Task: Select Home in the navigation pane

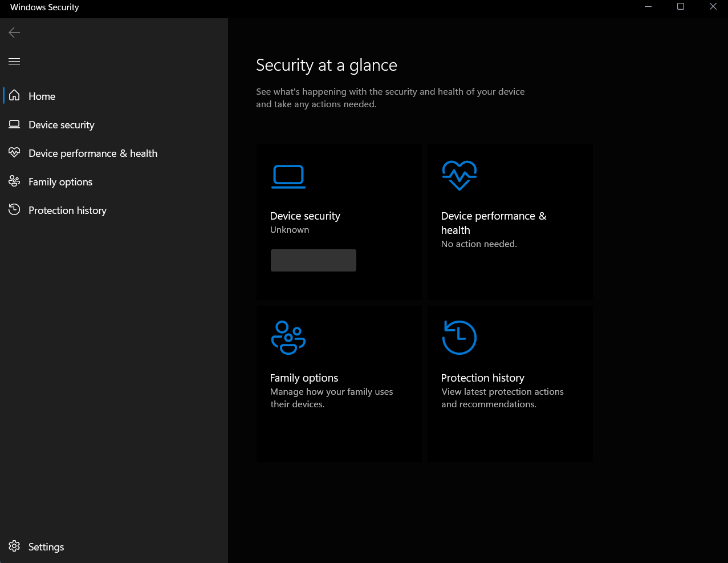Action: pyautogui.click(x=114, y=96)
